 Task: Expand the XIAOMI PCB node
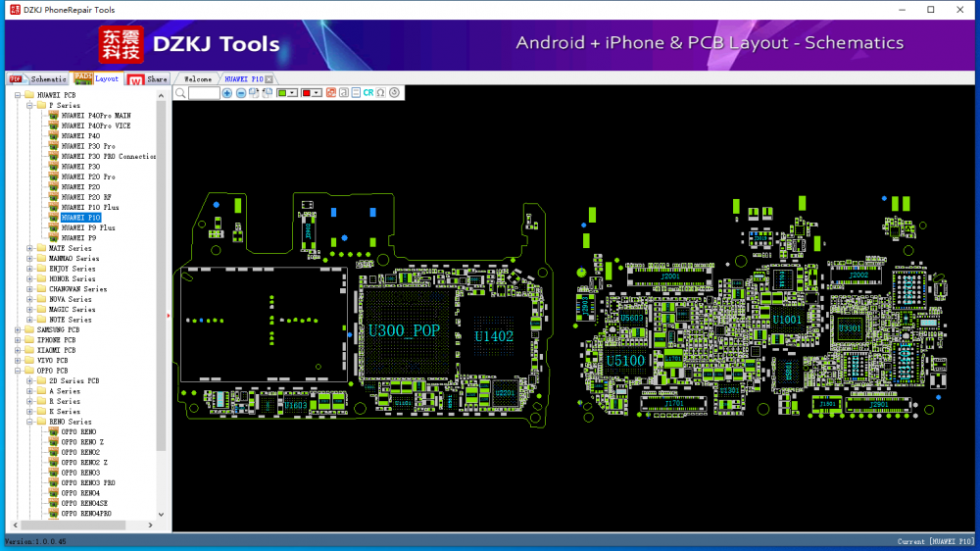[x=18, y=350]
